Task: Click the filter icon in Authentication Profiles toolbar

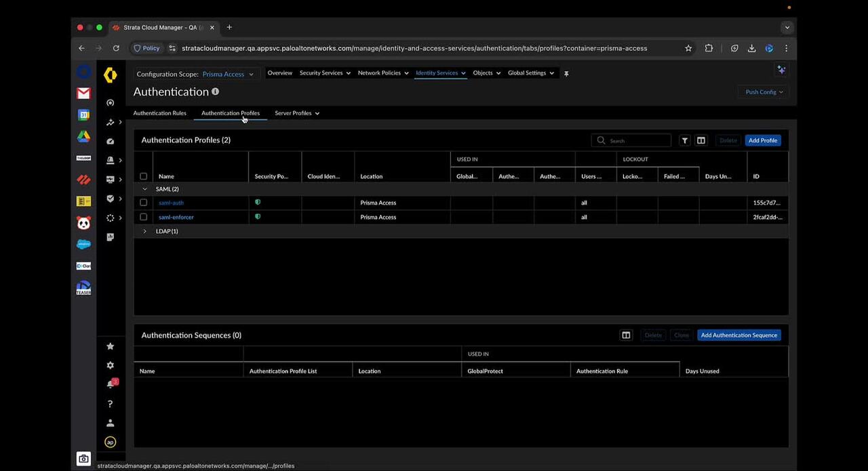Action: (685, 140)
